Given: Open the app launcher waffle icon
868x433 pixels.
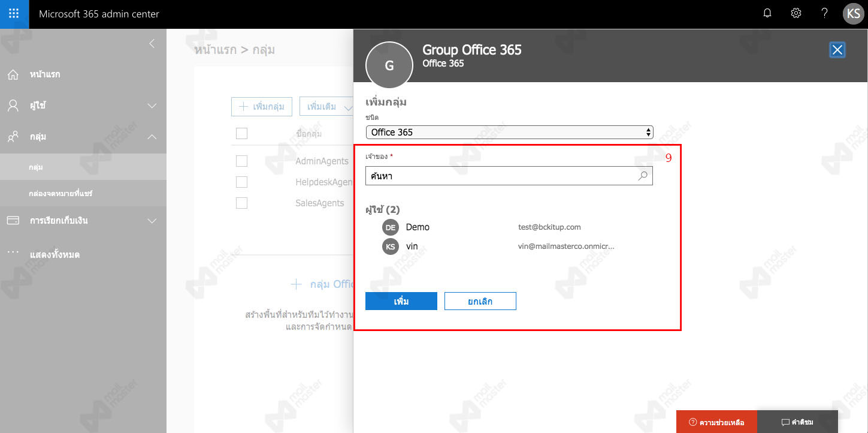Looking at the screenshot, I should pyautogui.click(x=14, y=14).
